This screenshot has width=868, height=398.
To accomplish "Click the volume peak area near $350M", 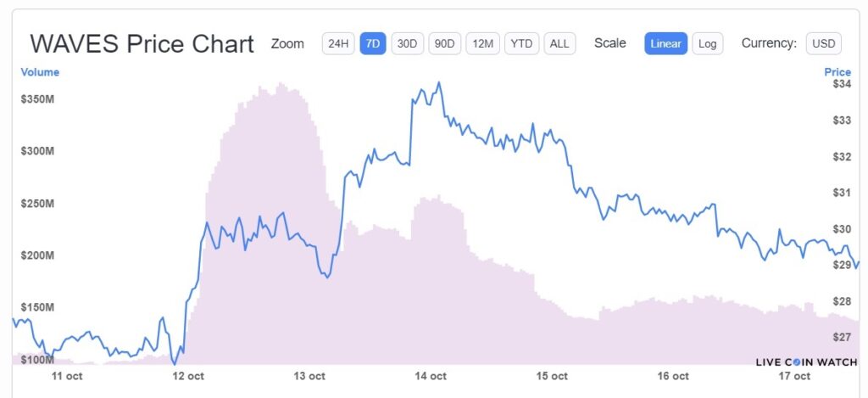I will pyautogui.click(x=281, y=85).
